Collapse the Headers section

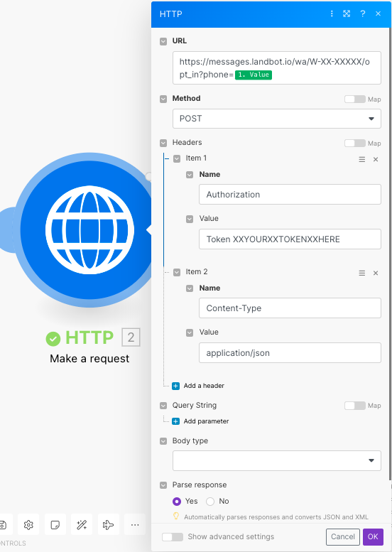163,143
